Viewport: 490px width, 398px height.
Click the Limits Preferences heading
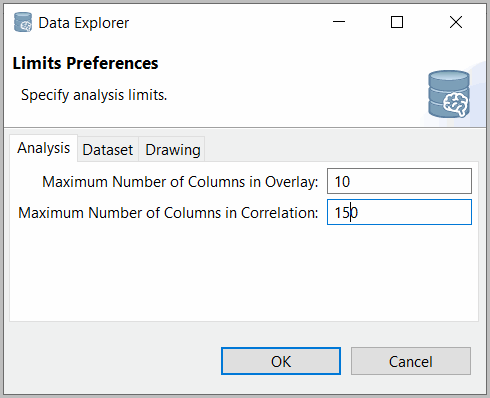[x=85, y=63]
